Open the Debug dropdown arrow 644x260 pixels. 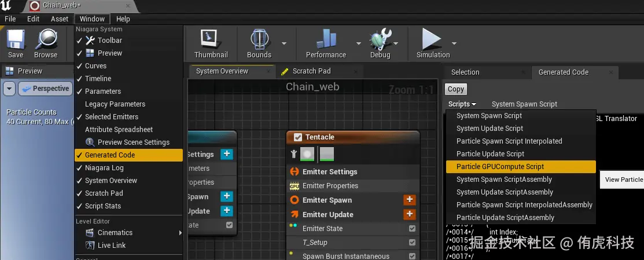coord(396,43)
